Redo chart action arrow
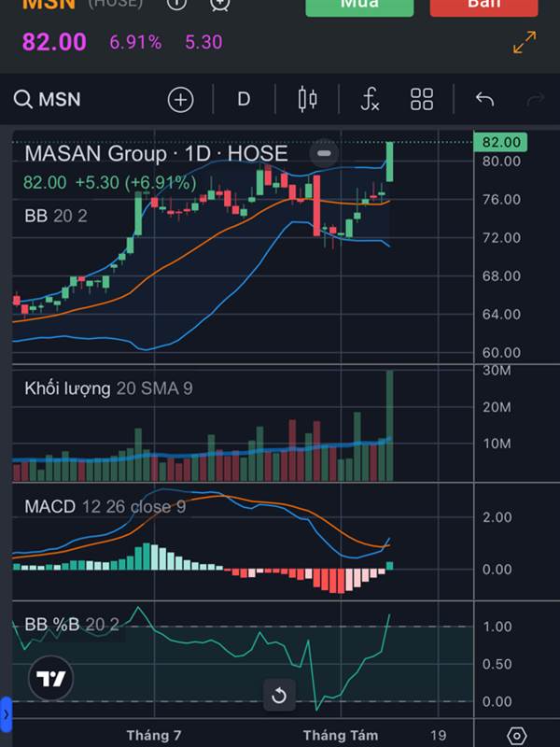The width and height of the screenshot is (560, 747). (535, 100)
